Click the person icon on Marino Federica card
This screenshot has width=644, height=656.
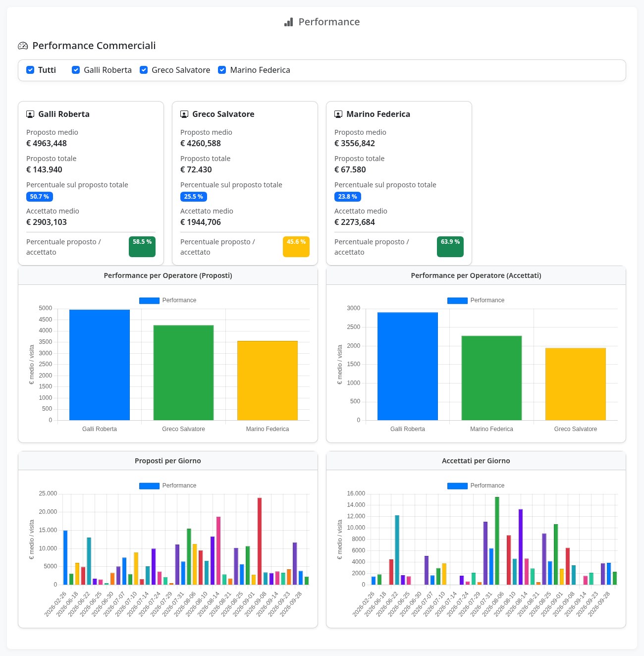[338, 114]
